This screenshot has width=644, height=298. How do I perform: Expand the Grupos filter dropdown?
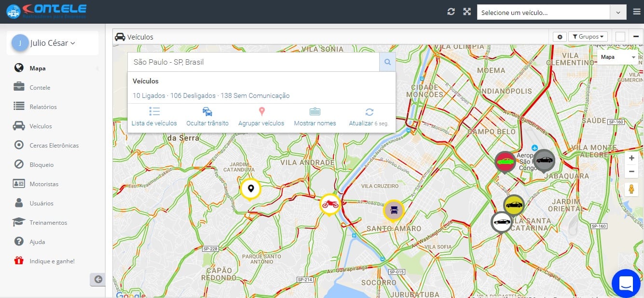point(588,37)
